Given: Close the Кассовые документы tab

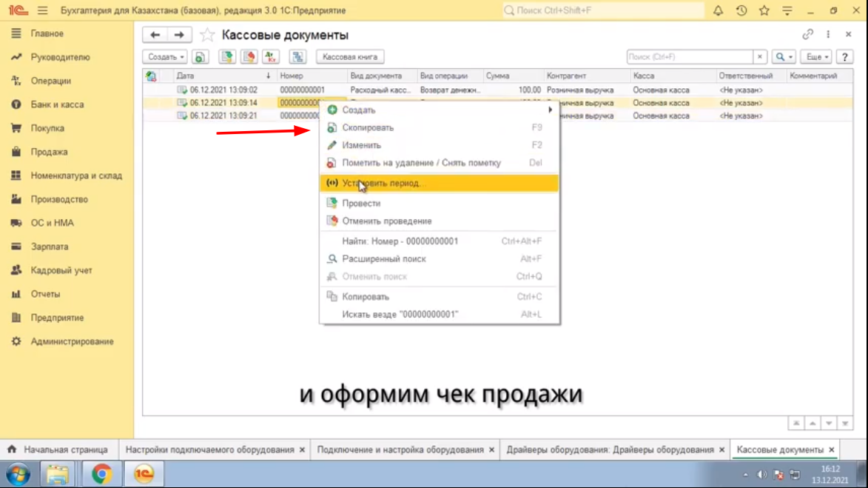Looking at the screenshot, I should click(x=832, y=449).
